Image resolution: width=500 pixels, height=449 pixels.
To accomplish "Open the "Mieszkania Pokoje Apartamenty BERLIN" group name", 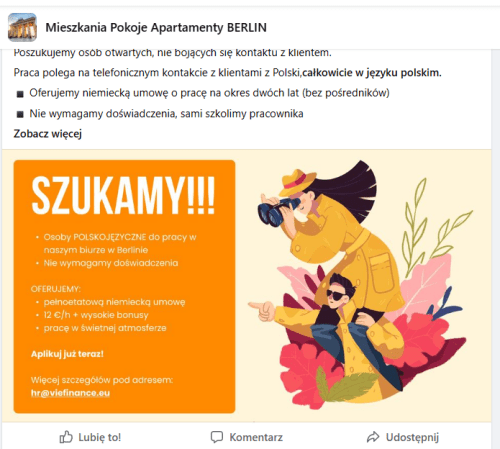I will 156,27.
